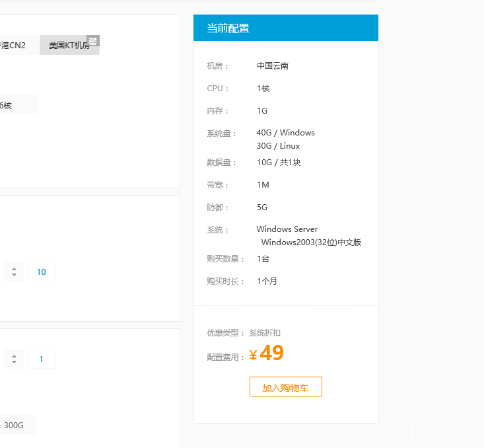Click the price 49 in the summary

(x=271, y=354)
